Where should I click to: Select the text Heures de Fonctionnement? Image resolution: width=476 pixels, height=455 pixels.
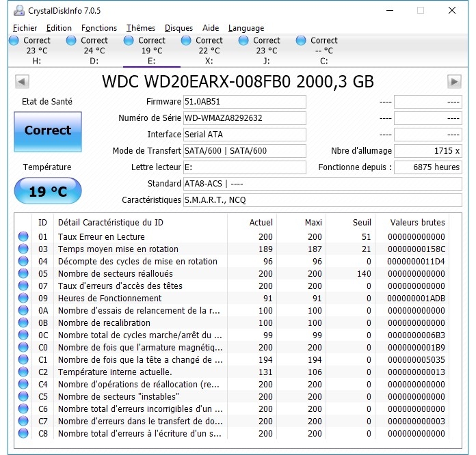(x=110, y=298)
